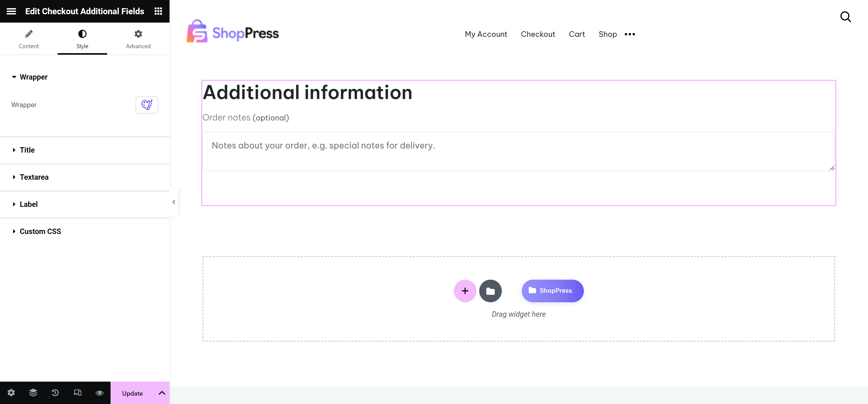The image size is (868, 404).
Task: Toggle the preview changes eye icon
Action: [x=99, y=392]
